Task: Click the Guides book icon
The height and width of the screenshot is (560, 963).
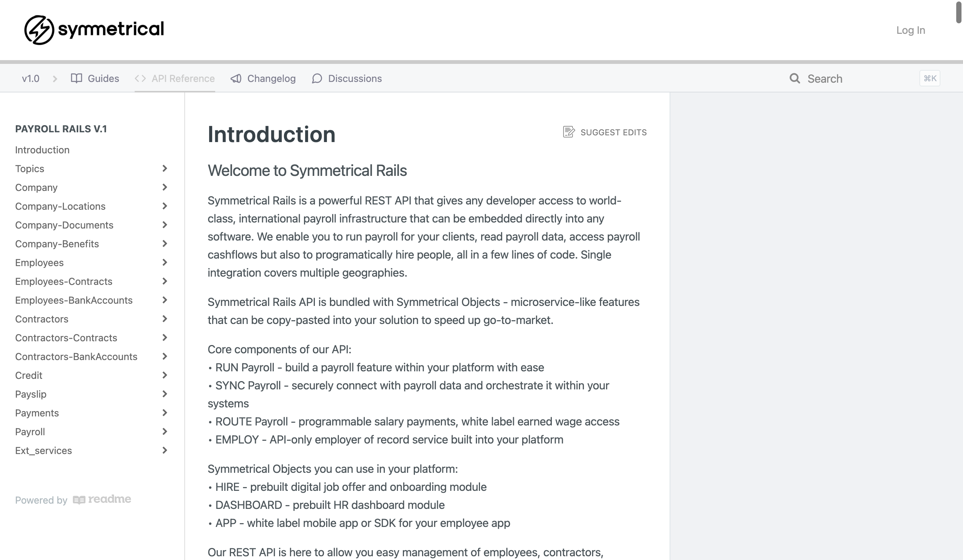Action: click(76, 78)
